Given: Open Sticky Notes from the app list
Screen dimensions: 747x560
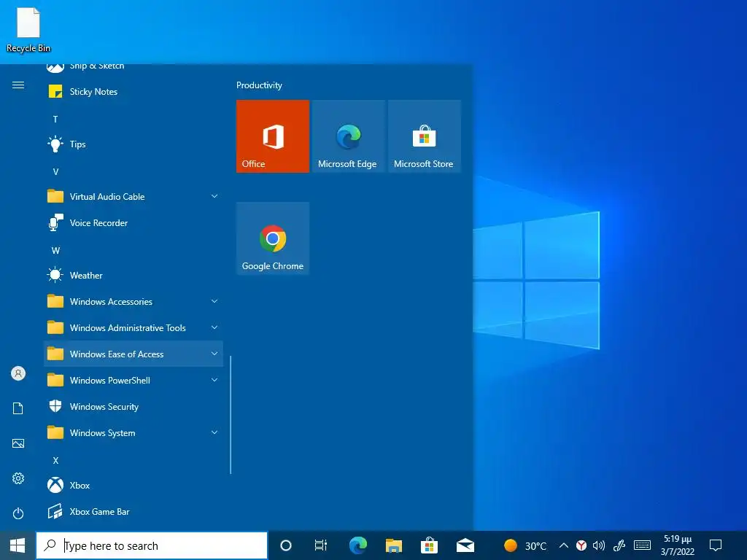Looking at the screenshot, I should (x=133, y=91).
